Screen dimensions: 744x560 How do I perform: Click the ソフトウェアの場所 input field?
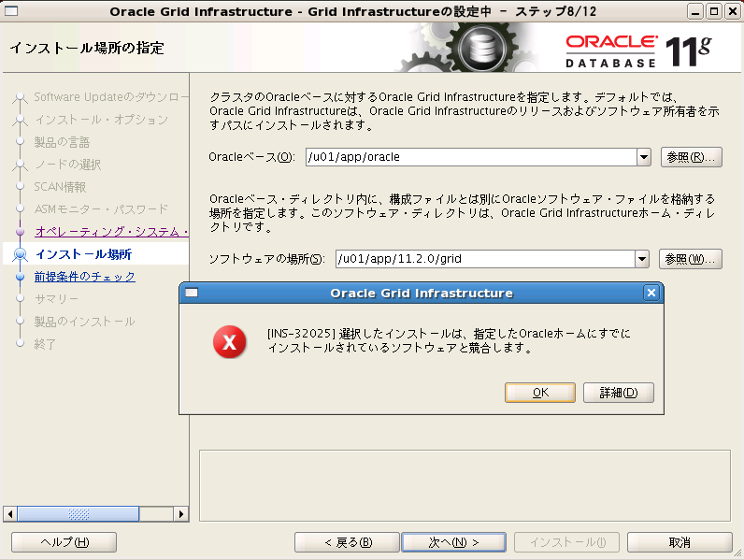(485, 259)
